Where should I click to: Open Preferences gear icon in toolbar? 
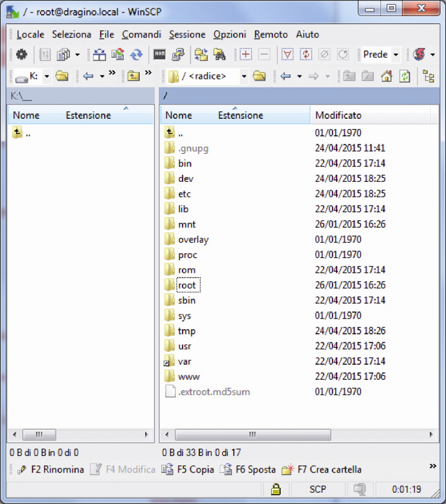pos(21,54)
